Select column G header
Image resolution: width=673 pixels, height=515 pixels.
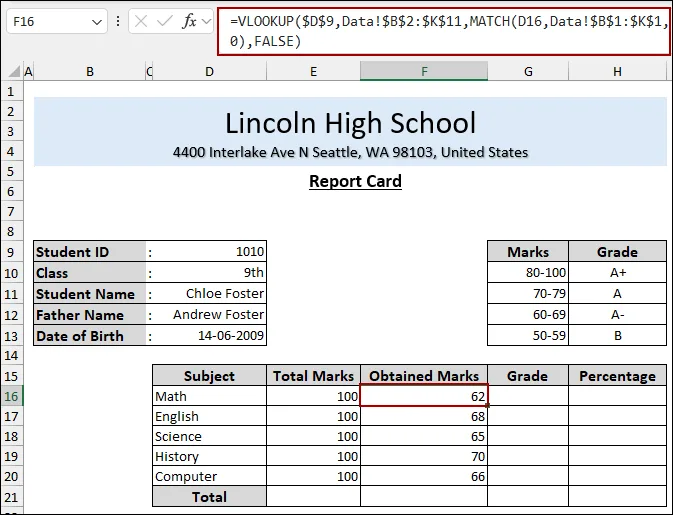coord(528,71)
